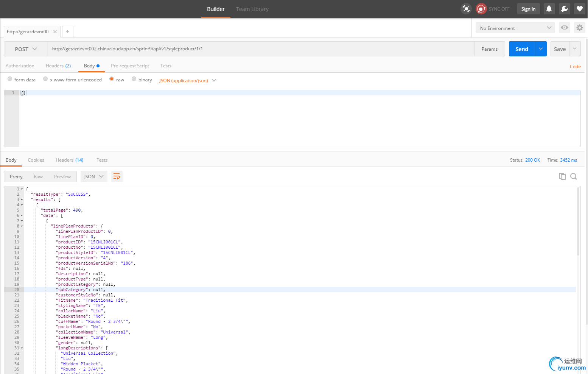Click the "collectionName": "Universal" line
588x374 pixels.
[x=93, y=332]
